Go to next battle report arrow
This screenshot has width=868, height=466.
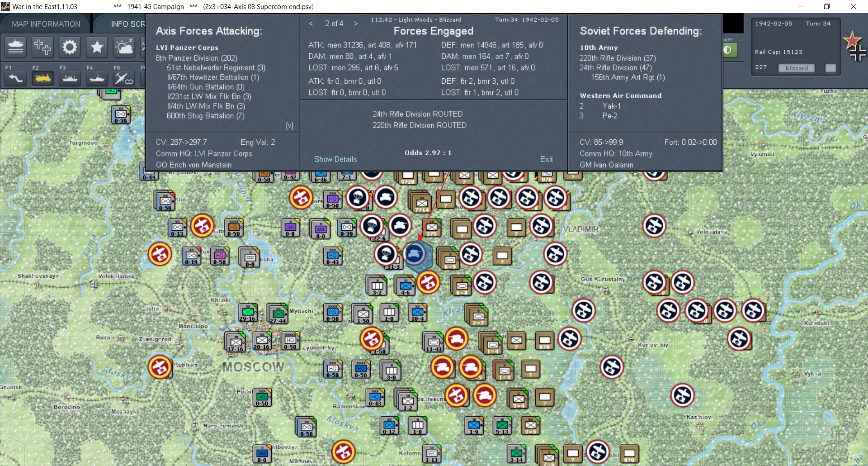(x=356, y=24)
